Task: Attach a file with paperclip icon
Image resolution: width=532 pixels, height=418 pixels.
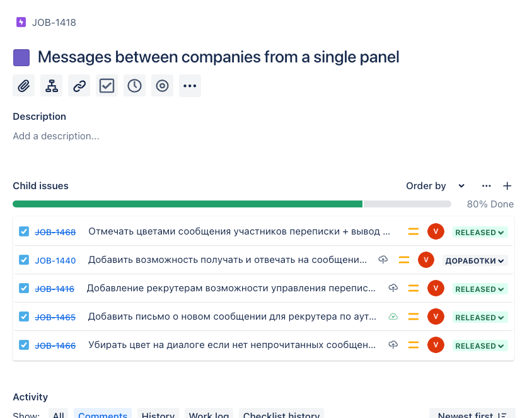Action: pos(24,86)
